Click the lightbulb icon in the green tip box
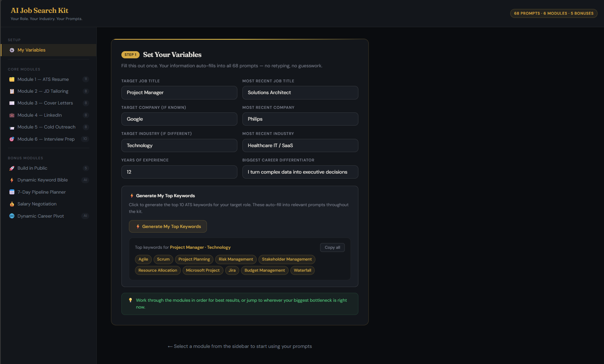This screenshot has width=604, height=364. 130,300
